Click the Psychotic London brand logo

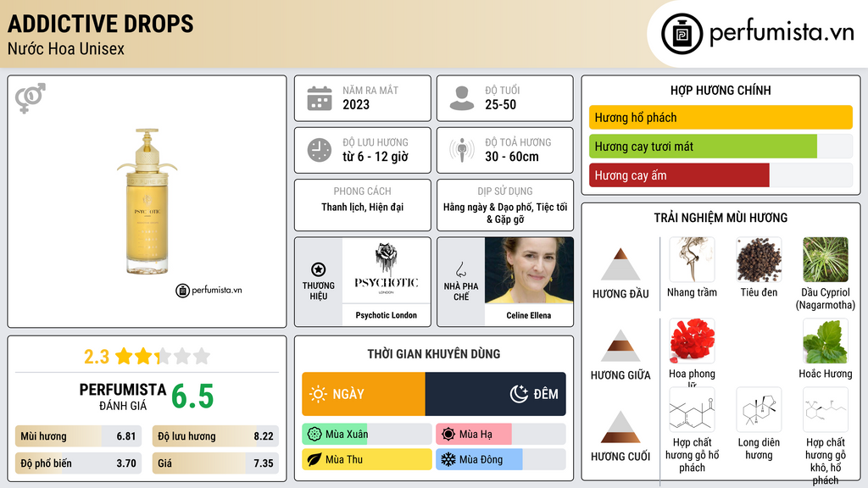pyautogui.click(x=387, y=270)
